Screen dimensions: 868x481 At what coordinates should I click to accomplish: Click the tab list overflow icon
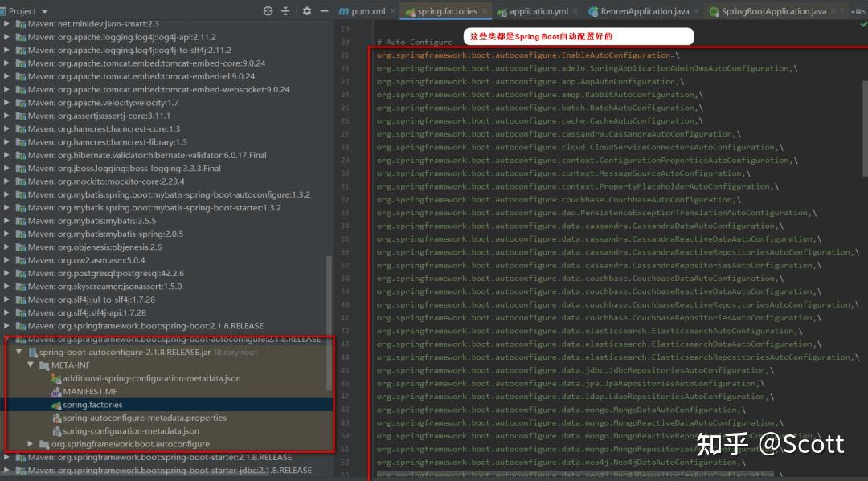(858, 11)
